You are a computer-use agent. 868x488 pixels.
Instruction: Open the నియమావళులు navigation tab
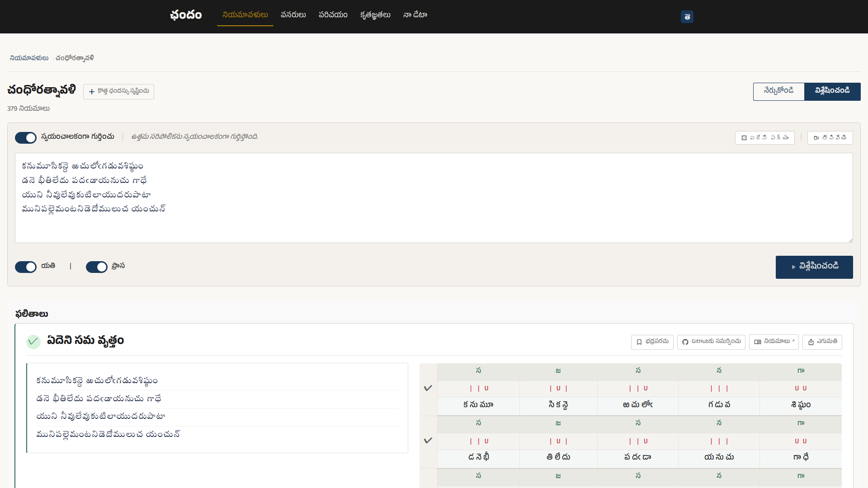tap(245, 15)
